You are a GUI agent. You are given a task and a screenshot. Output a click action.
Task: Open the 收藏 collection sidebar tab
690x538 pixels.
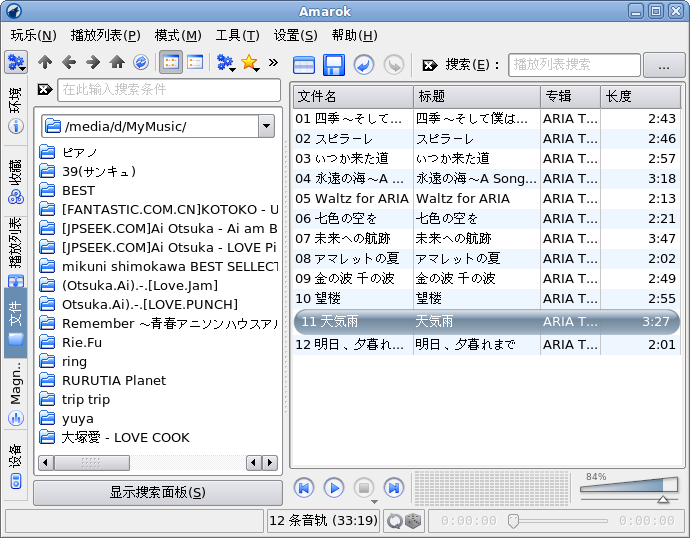click(x=16, y=181)
